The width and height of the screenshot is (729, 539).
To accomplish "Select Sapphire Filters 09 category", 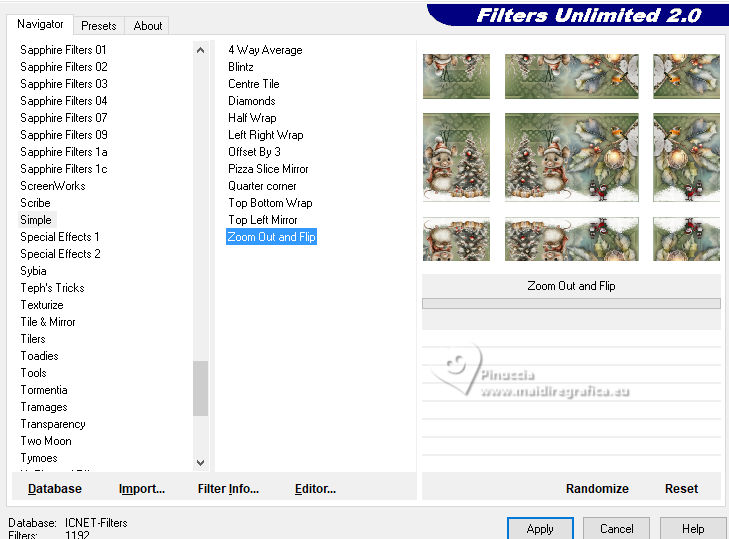I will pos(64,135).
